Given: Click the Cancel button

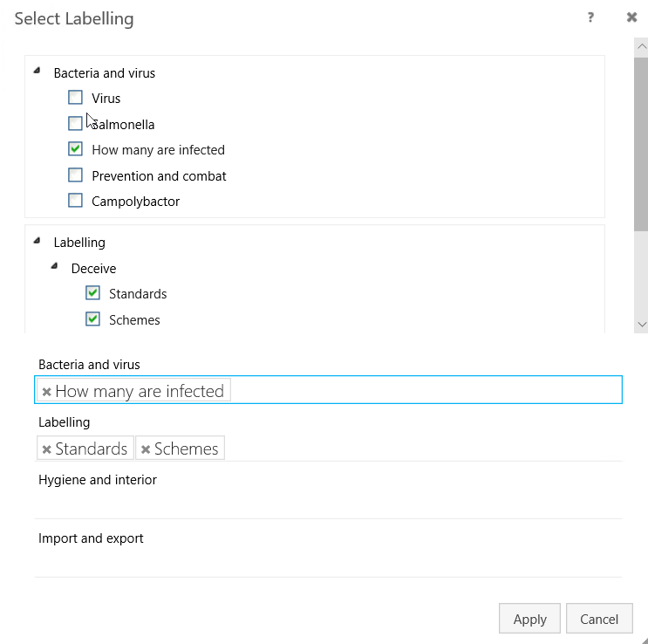Looking at the screenshot, I should 598,619.
